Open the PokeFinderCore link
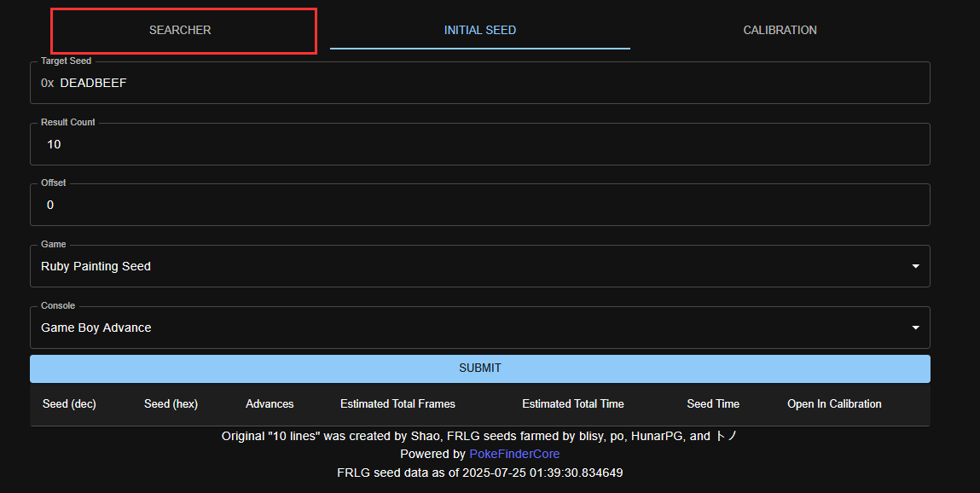980x493 pixels. point(514,455)
